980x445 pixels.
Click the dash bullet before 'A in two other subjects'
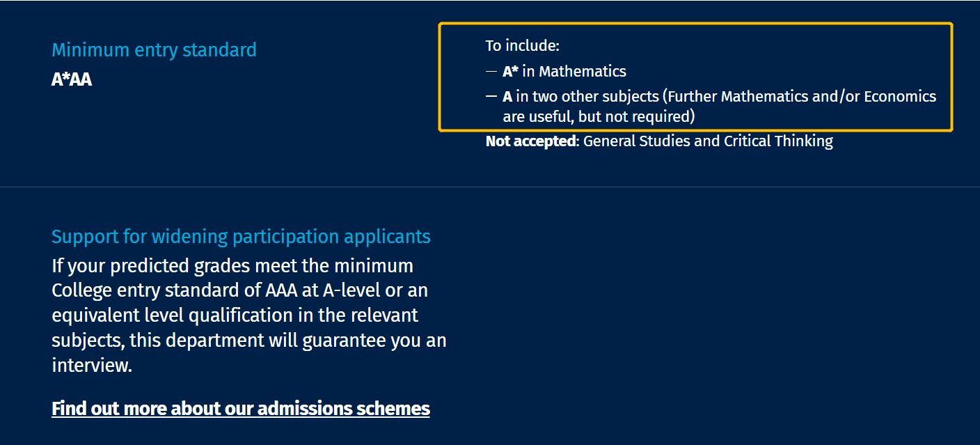tap(491, 96)
